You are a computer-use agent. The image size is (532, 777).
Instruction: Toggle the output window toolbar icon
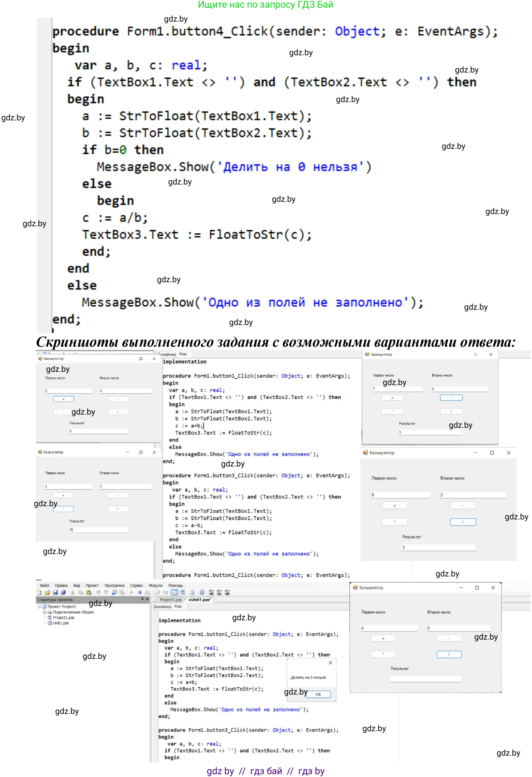(174, 592)
